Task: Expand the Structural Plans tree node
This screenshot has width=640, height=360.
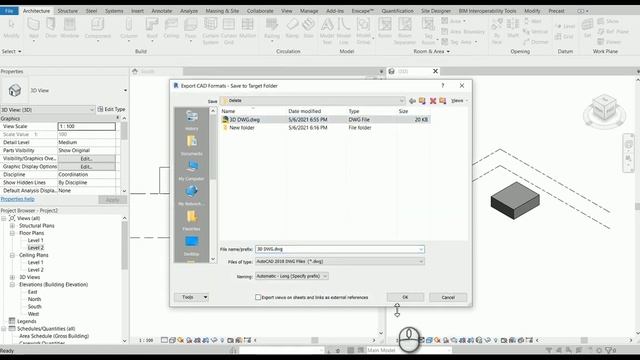Action: click(12, 226)
